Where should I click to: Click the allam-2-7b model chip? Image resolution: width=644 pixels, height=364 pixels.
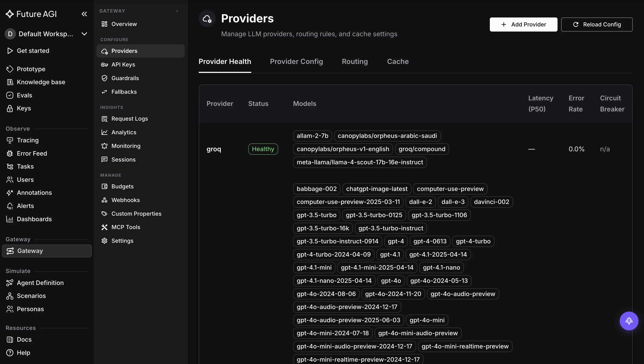point(312,136)
